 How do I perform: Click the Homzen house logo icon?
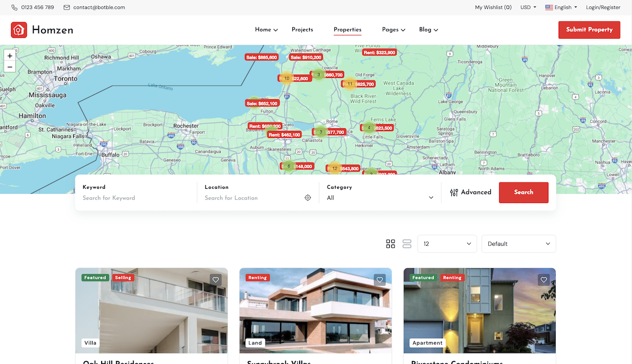click(x=19, y=30)
